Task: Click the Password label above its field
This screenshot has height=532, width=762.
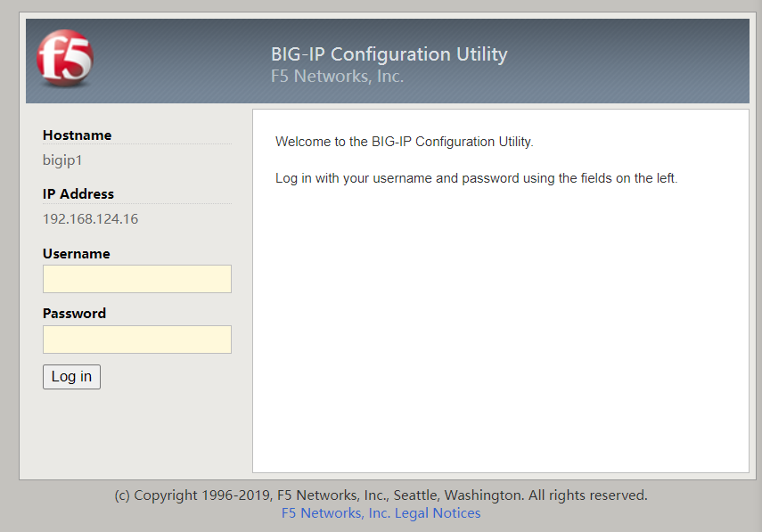Action: coord(73,313)
